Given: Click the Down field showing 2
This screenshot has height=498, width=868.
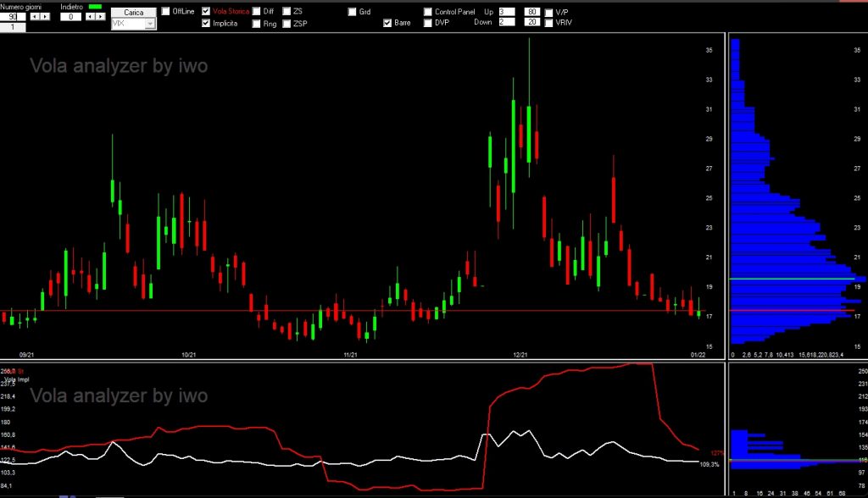Looking at the screenshot, I should point(507,22).
